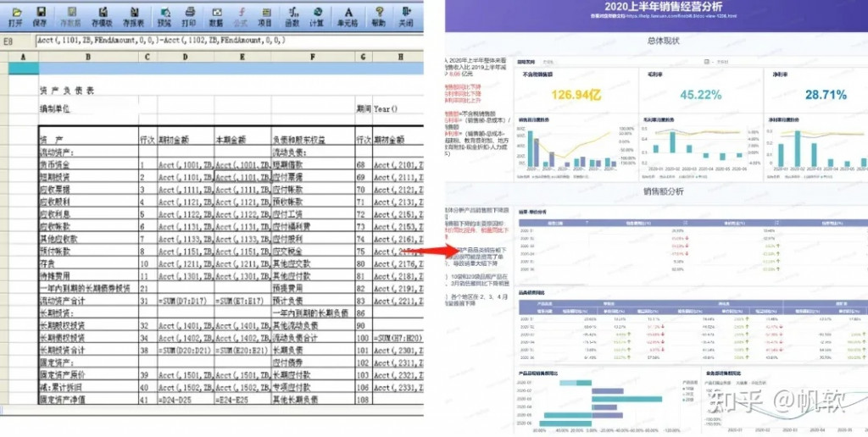Click the 28.71% net margin figure
The height and width of the screenshot is (437, 868).
pyautogui.click(x=826, y=95)
